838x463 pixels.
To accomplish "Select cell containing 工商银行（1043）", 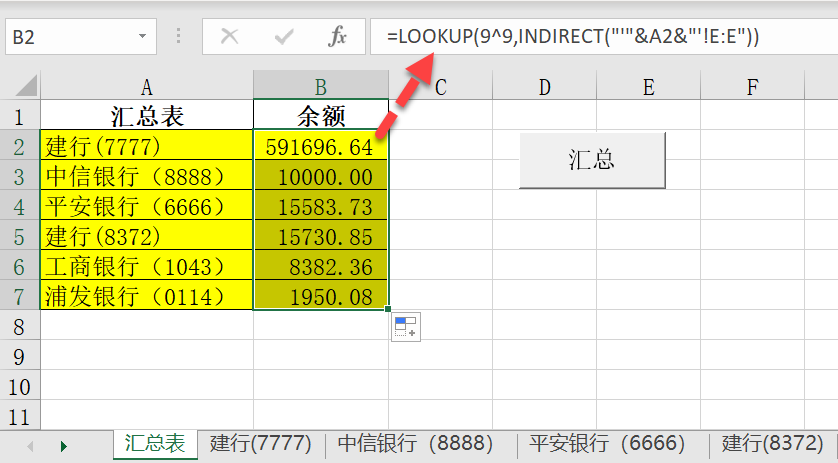I will [x=147, y=265].
